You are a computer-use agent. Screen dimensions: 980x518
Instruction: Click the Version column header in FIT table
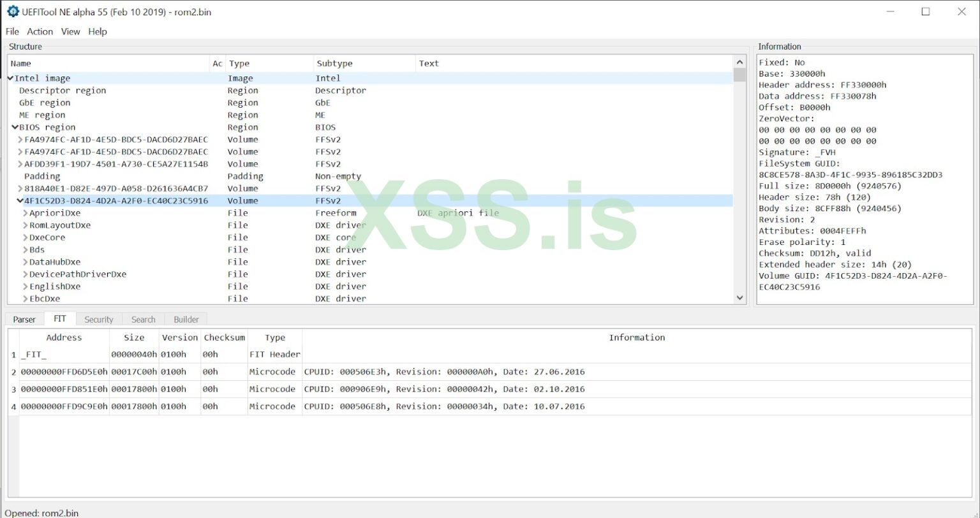coord(180,337)
